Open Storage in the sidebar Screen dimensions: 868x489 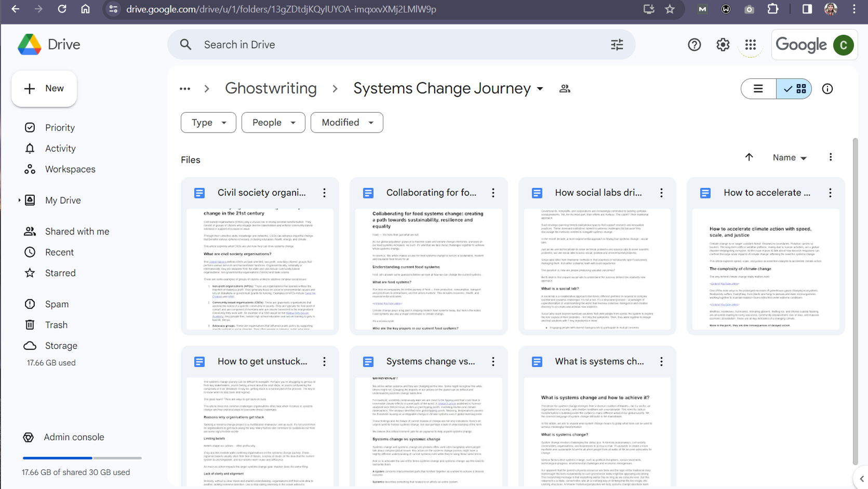click(61, 346)
